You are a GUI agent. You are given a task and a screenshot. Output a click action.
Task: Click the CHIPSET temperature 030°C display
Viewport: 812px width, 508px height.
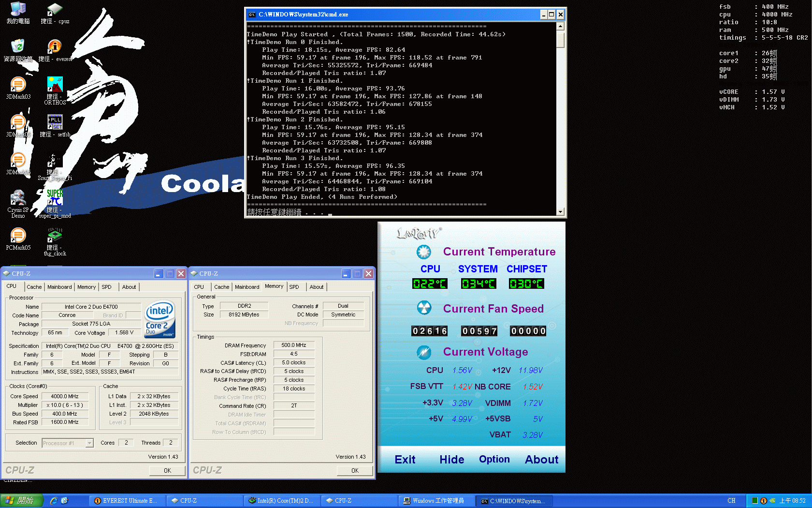click(527, 284)
